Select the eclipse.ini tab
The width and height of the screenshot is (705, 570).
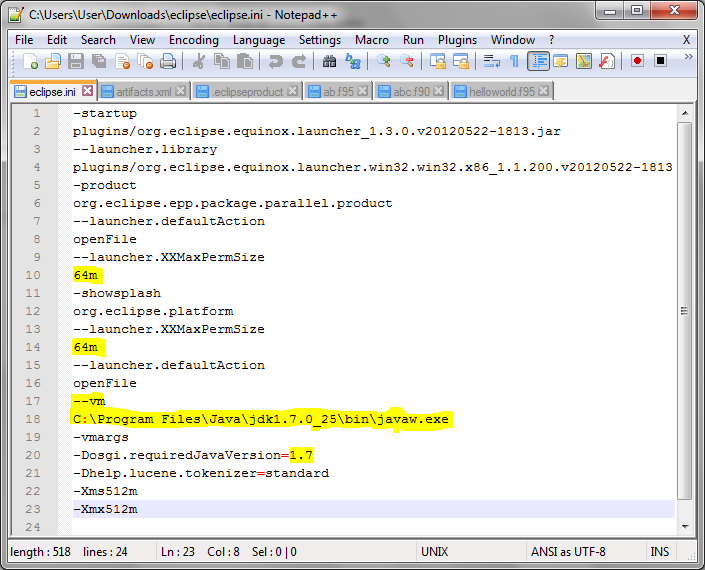tap(52, 91)
